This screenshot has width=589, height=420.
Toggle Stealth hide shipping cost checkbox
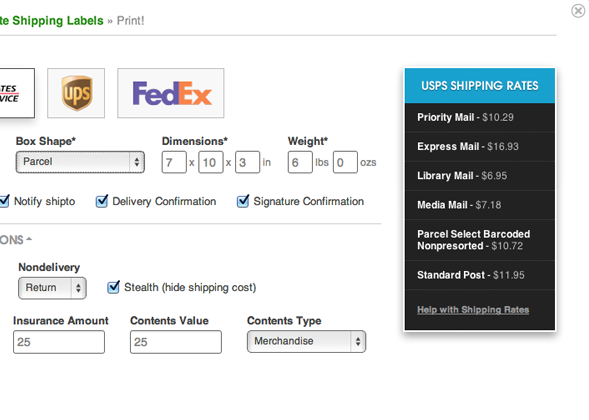[x=113, y=287]
